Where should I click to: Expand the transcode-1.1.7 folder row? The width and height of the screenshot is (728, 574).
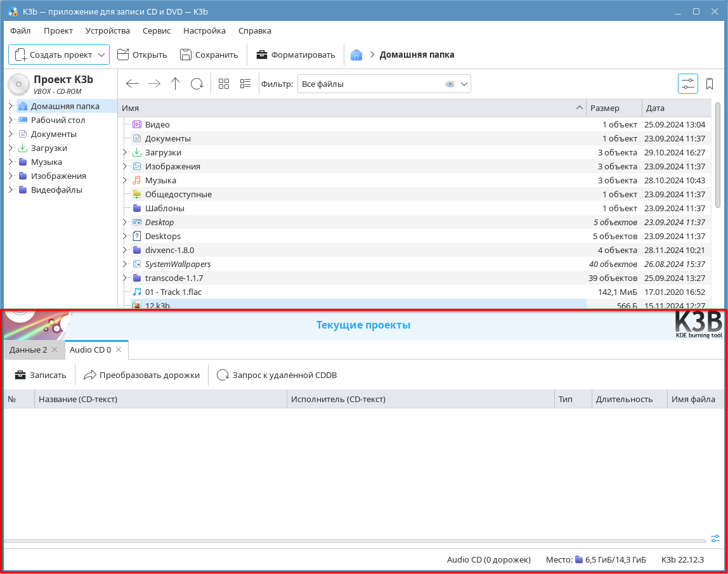[125, 278]
